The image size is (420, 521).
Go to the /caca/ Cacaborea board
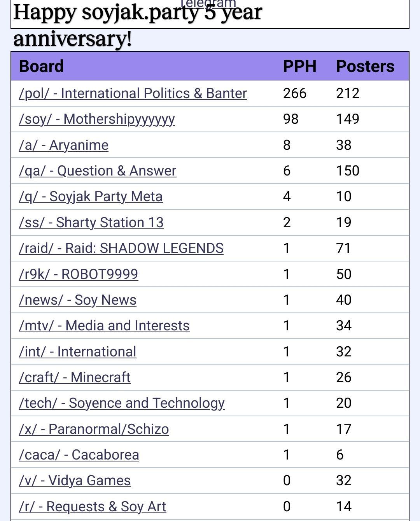click(x=79, y=455)
